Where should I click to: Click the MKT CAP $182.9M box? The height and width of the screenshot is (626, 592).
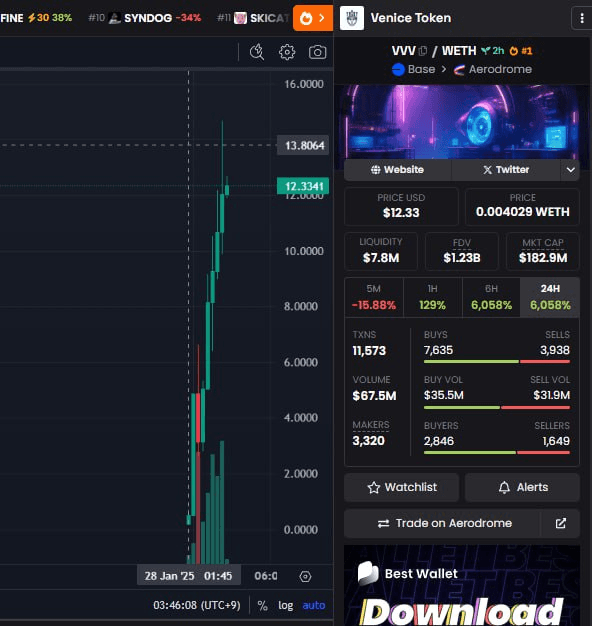click(x=543, y=251)
